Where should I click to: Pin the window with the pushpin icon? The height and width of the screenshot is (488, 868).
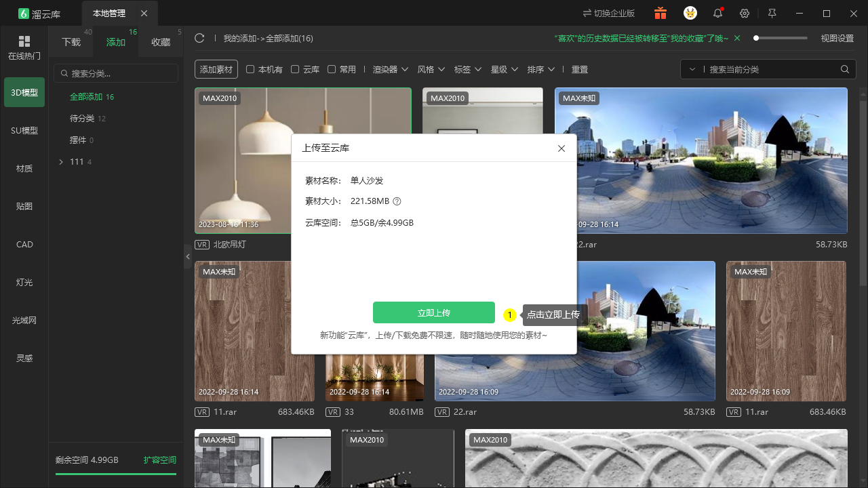coord(772,14)
